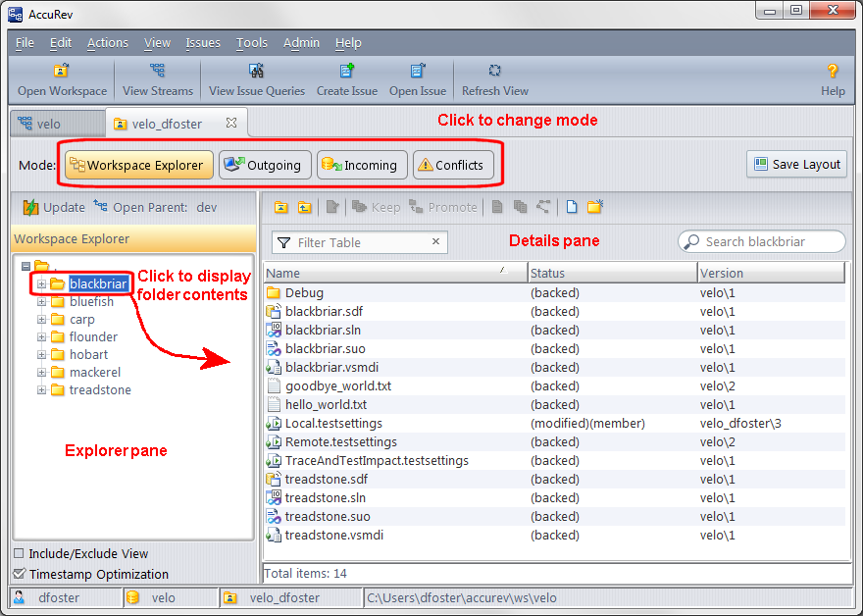Open the Issues menu
This screenshot has width=863, height=616.
click(x=202, y=43)
